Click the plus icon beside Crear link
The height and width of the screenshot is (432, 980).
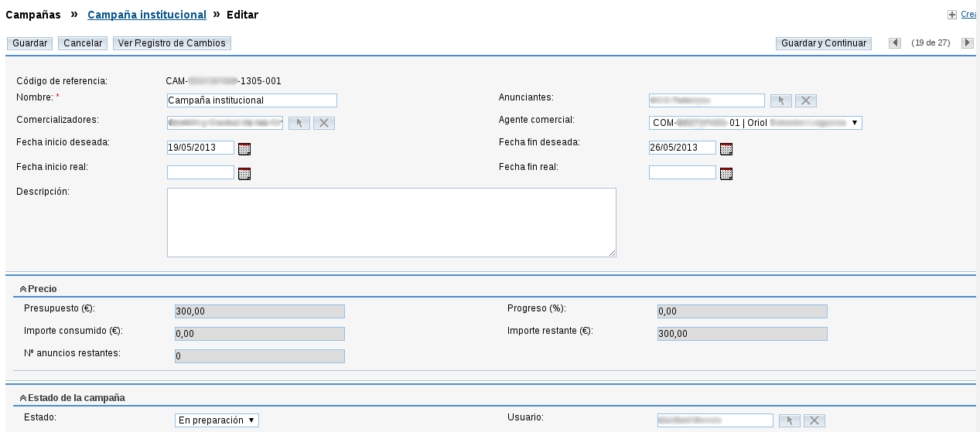pyautogui.click(x=952, y=15)
